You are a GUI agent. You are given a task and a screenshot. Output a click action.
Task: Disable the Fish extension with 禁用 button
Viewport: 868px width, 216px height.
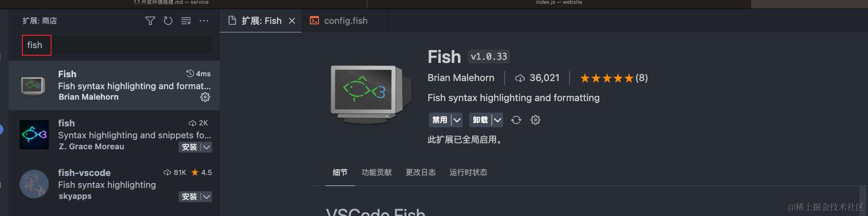[440, 120]
